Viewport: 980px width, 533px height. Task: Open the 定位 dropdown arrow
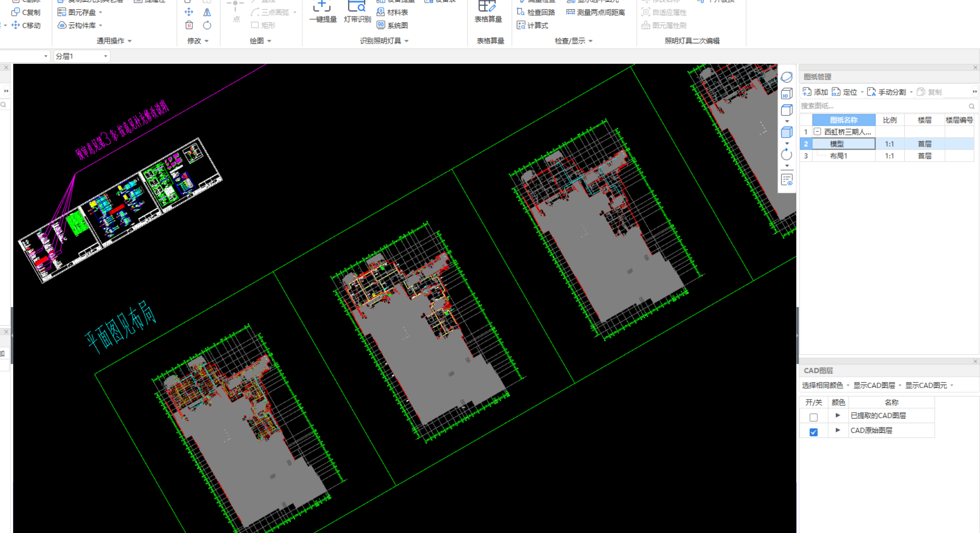point(862,92)
